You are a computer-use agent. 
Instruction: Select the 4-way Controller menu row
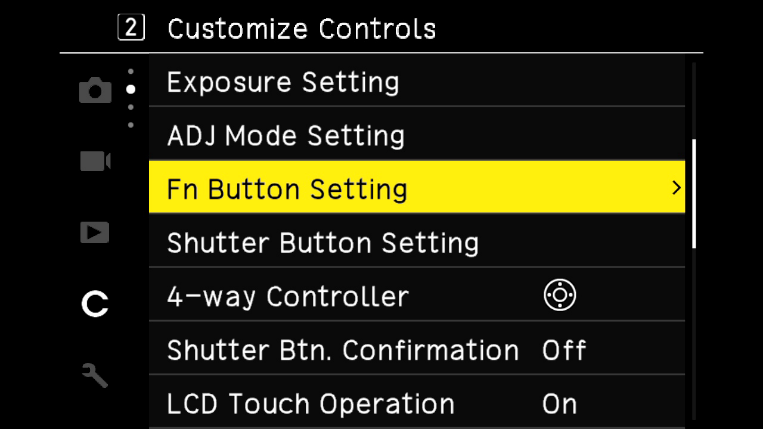(x=288, y=296)
